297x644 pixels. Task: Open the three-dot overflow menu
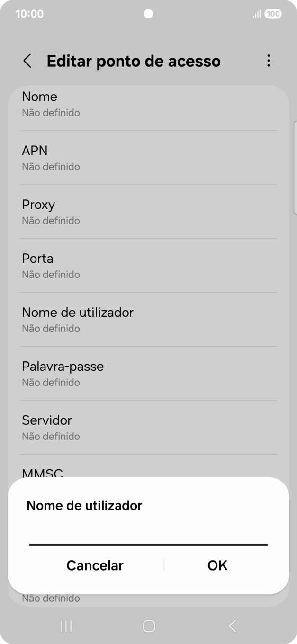coord(268,61)
